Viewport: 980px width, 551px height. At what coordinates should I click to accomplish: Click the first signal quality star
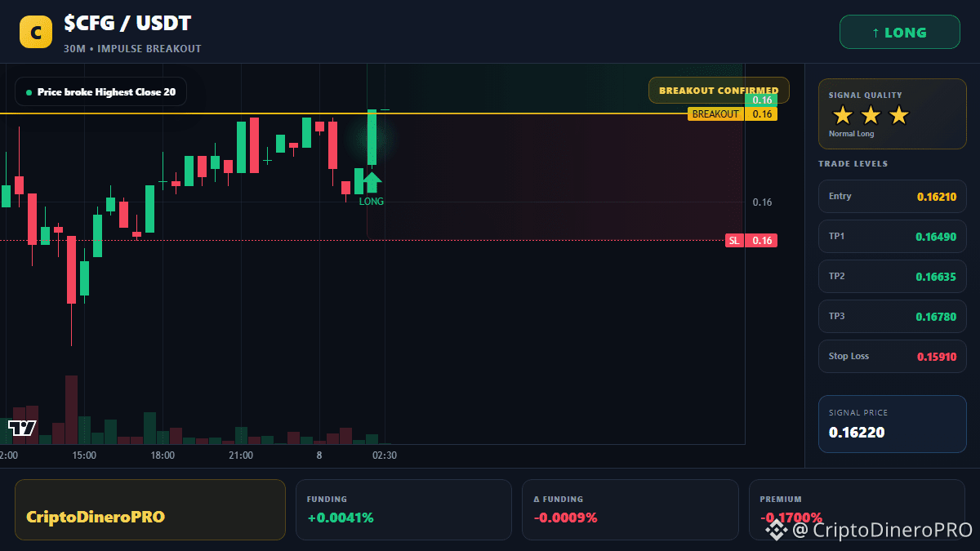[842, 115]
